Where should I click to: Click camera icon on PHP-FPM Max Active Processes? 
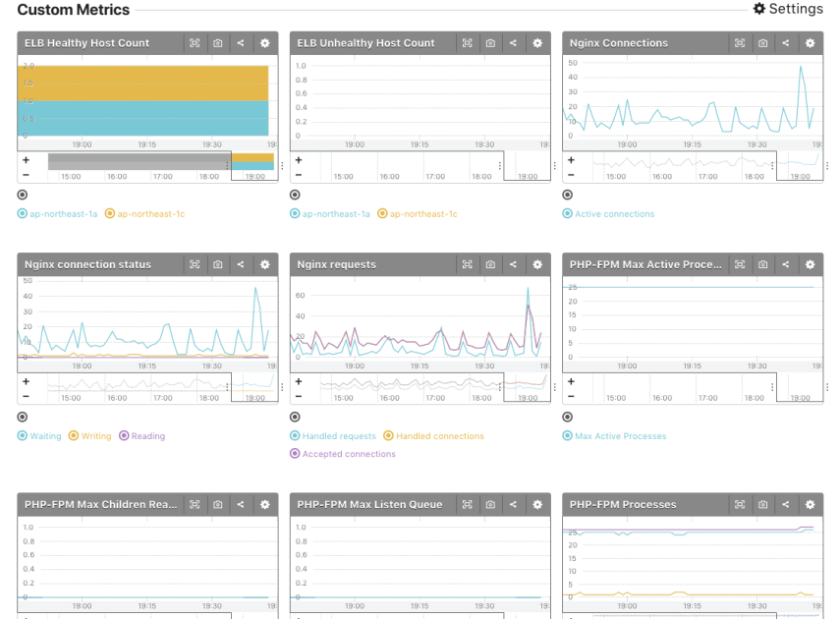[x=762, y=264]
